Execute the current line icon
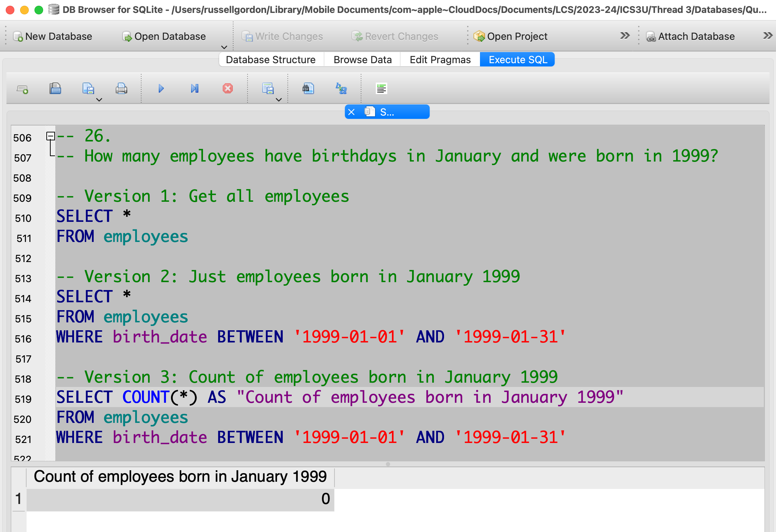Image resolution: width=776 pixels, height=532 pixels. pos(194,89)
